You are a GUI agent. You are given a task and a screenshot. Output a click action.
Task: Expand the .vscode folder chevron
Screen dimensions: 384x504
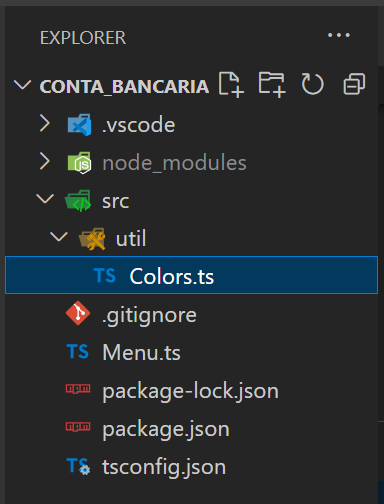[45, 123]
